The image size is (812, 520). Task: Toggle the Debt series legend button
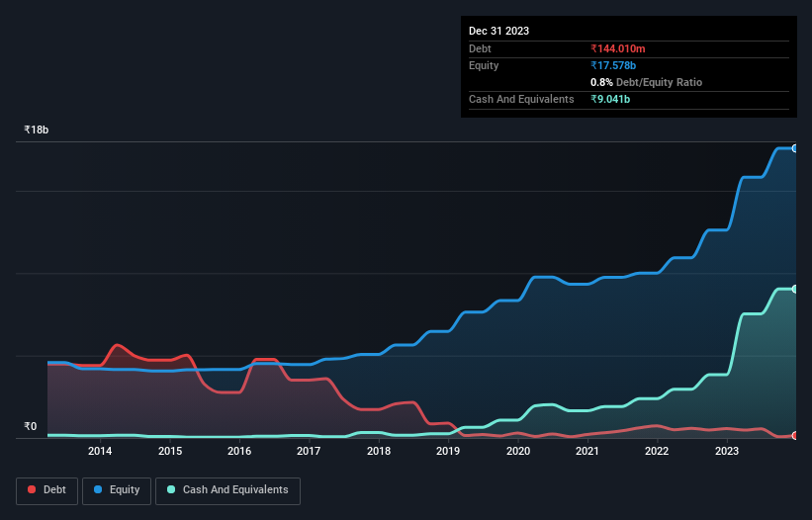[47, 490]
